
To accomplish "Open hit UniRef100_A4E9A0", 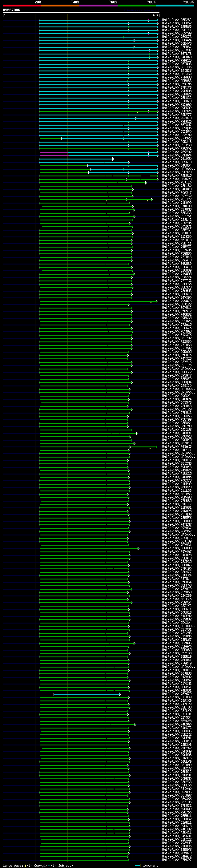I will [x=177, y=725].
